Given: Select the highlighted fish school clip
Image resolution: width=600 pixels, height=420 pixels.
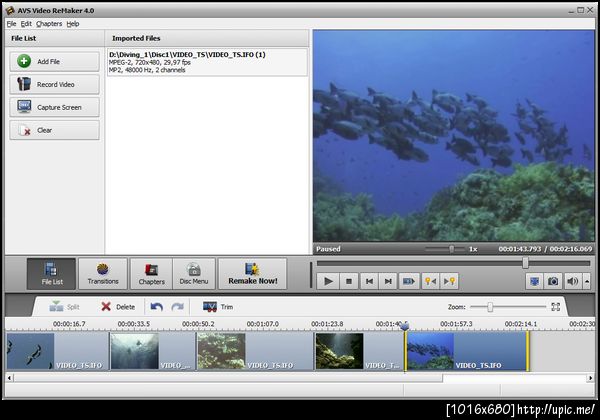Looking at the screenshot, I should coord(467,351).
